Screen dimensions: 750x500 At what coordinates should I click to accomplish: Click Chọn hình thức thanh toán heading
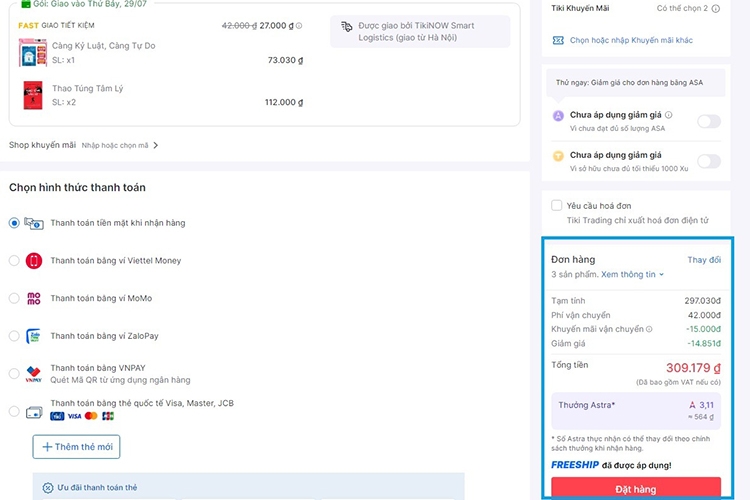(x=77, y=187)
